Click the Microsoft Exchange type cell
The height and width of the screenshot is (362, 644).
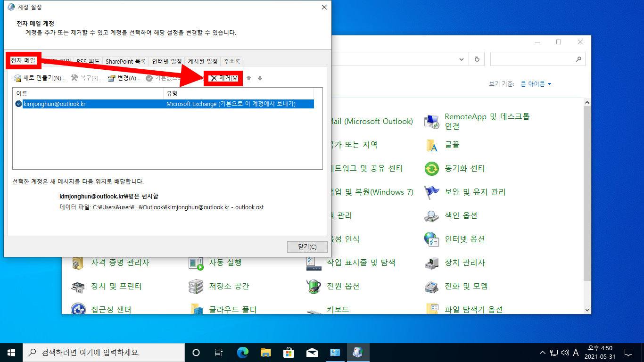tap(231, 104)
